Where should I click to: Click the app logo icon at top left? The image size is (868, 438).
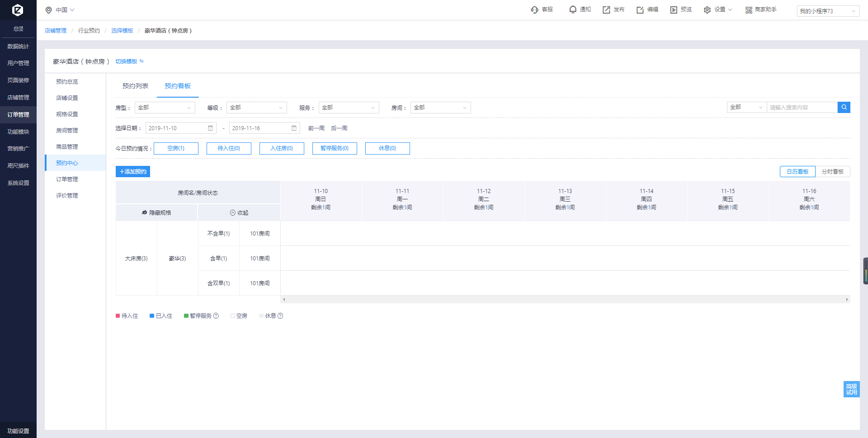coord(18,10)
